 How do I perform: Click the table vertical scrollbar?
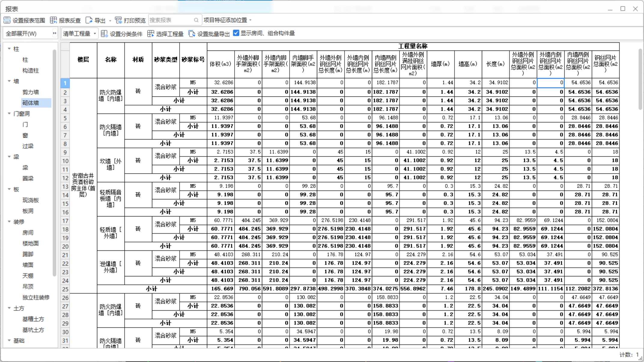tap(640, 79)
